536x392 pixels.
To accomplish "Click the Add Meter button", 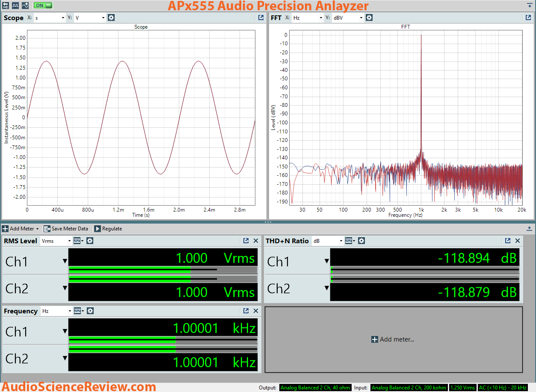I will click(20, 229).
